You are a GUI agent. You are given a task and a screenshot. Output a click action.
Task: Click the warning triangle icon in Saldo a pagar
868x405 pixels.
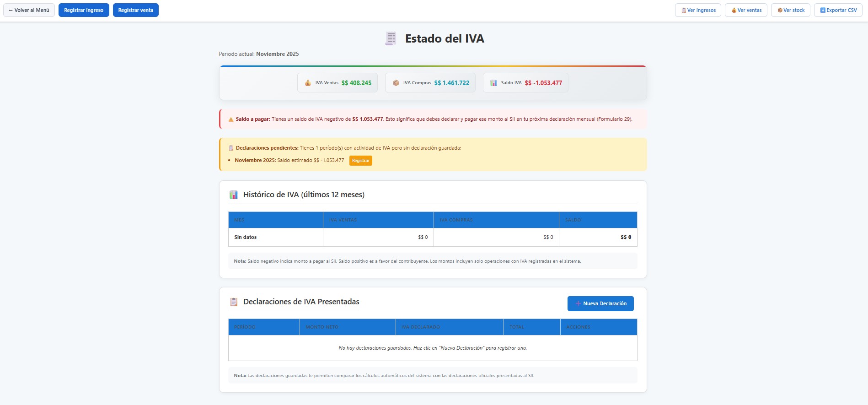point(231,119)
